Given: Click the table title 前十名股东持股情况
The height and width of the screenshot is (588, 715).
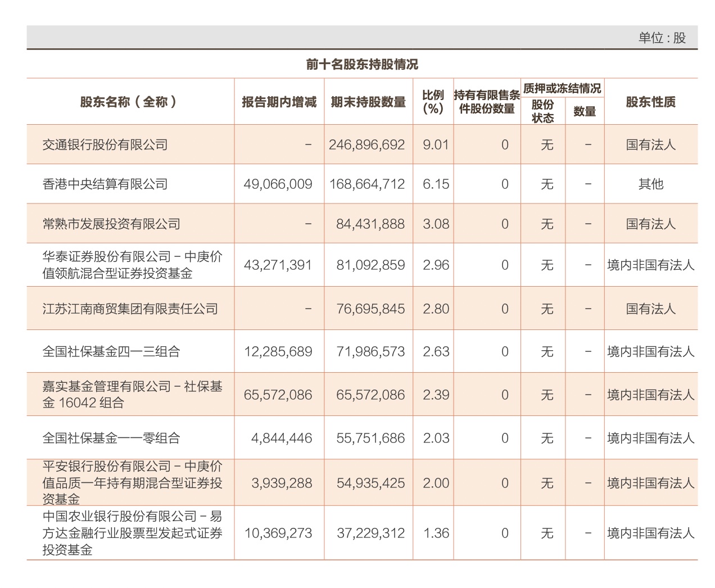Looking at the screenshot, I should pyautogui.click(x=362, y=64).
